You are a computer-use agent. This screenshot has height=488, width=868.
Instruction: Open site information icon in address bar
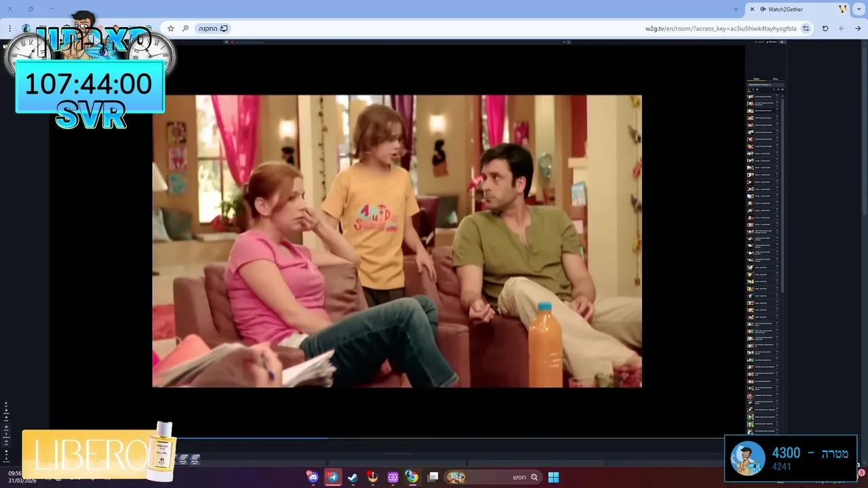pos(806,28)
